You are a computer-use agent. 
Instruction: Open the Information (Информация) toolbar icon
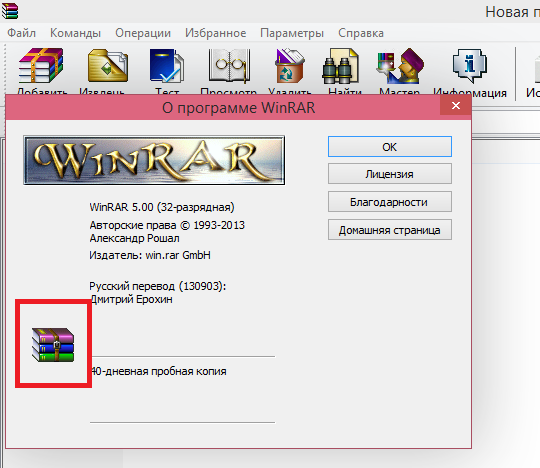470,66
